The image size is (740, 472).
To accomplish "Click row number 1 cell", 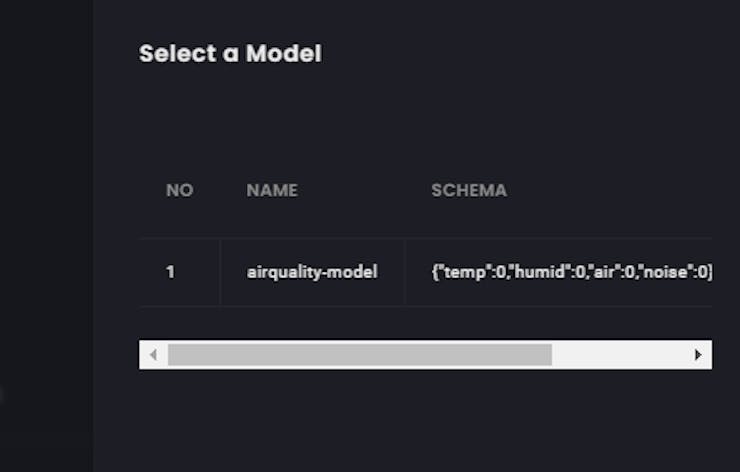I will (x=170, y=271).
